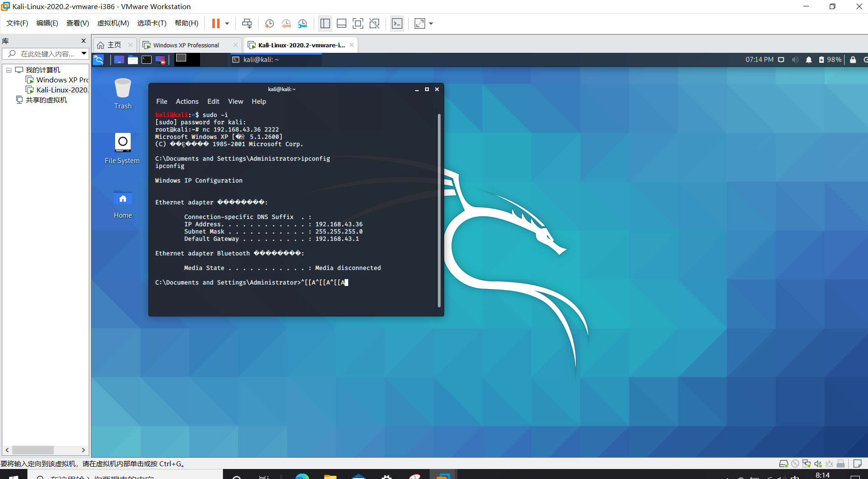
Task: Close the 库 library panel
Action: point(83,41)
